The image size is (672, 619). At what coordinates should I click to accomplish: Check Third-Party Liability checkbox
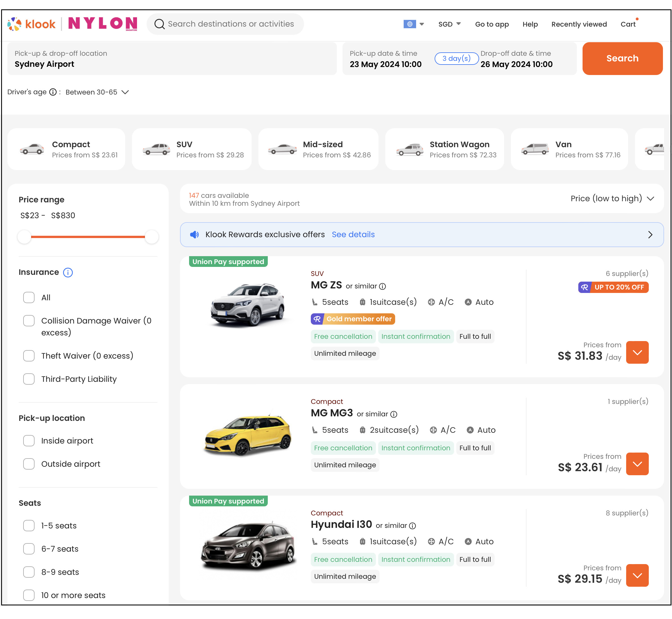(29, 379)
